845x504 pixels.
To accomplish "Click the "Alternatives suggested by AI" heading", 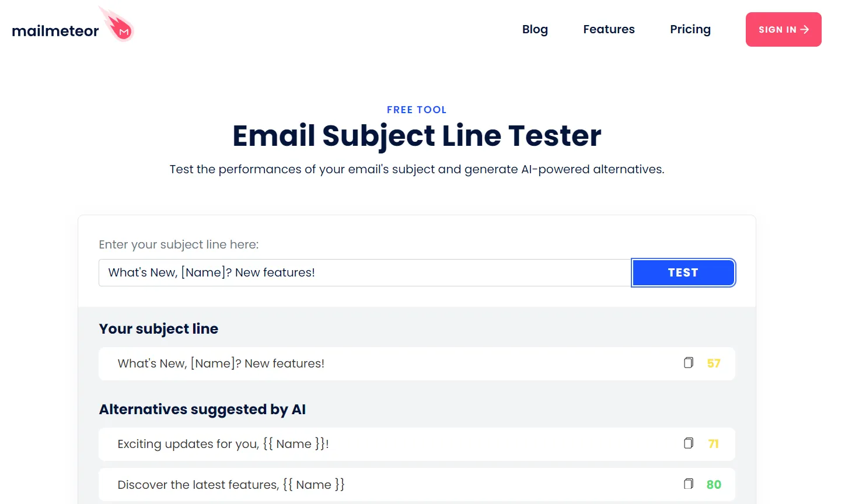I will (x=202, y=409).
